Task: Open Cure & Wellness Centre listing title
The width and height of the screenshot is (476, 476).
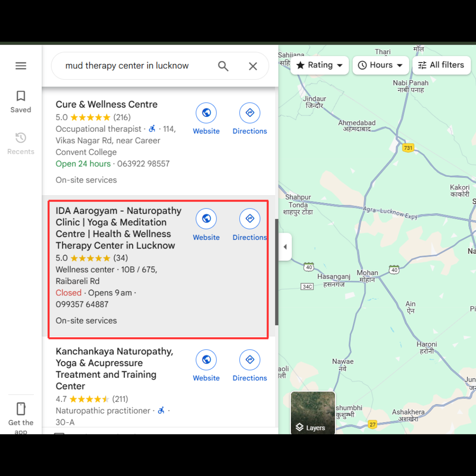Action: point(106,104)
